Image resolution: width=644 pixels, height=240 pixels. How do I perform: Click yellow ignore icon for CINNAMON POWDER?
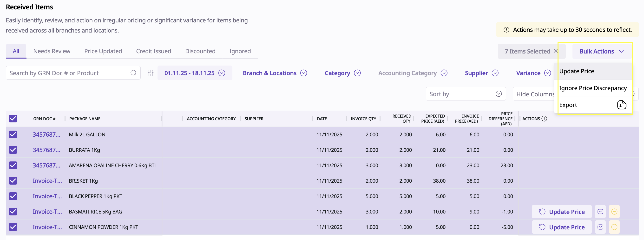pyautogui.click(x=614, y=227)
